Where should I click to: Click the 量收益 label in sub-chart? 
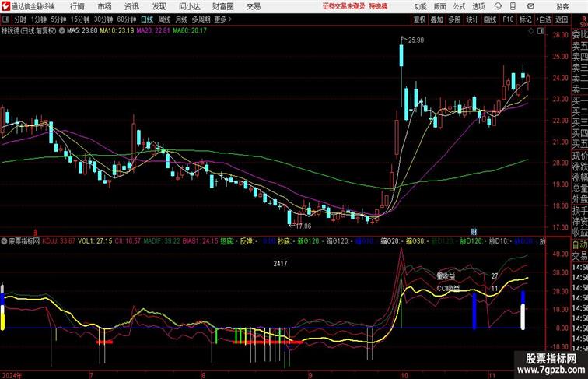(446, 276)
